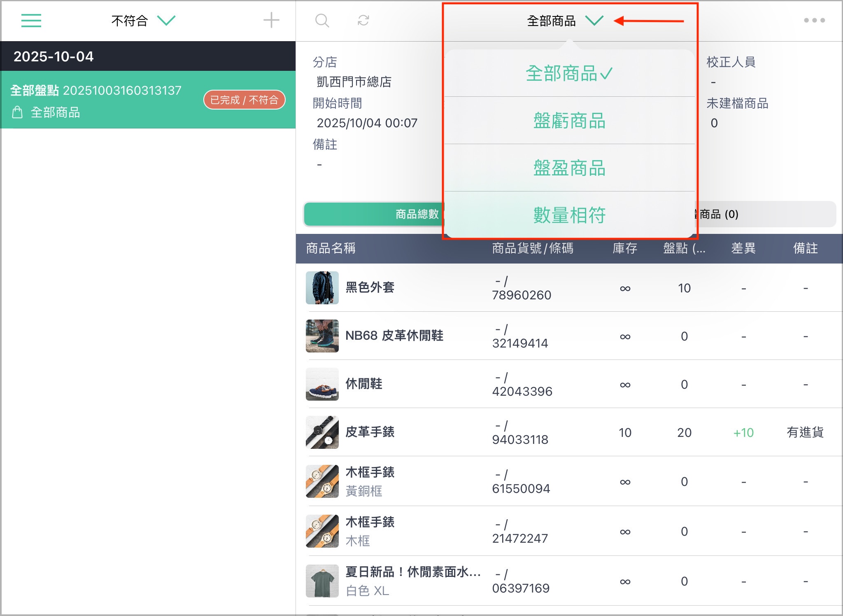Open the search magnifier icon
This screenshot has height=616, width=843.
coord(322,20)
